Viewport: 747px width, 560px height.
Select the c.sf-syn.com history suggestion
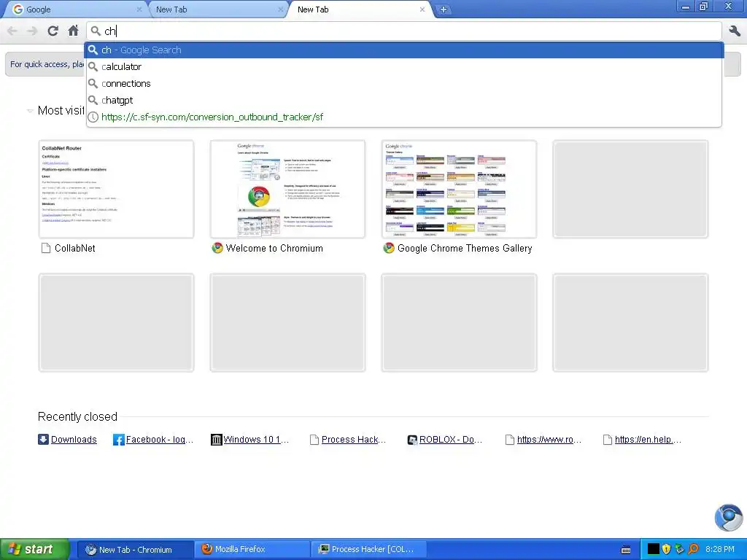(x=404, y=117)
